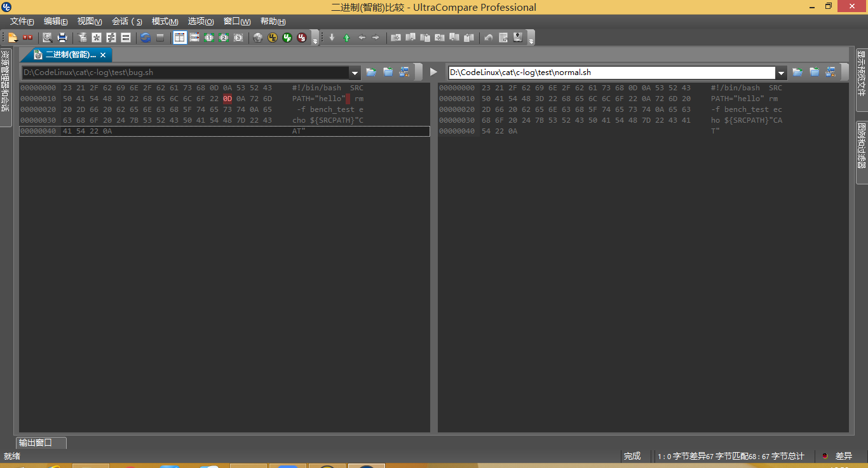Open the 输出窗口 tab
868x468 pixels.
coord(41,443)
